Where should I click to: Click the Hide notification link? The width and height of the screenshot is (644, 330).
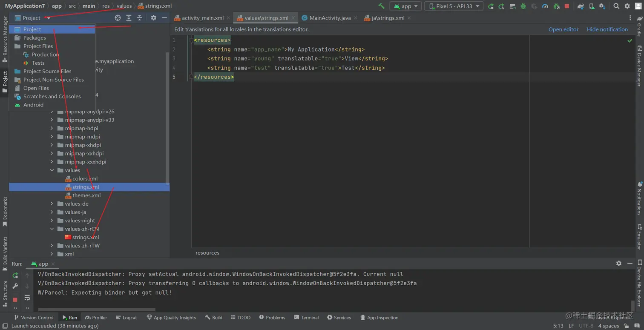pyautogui.click(x=607, y=29)
